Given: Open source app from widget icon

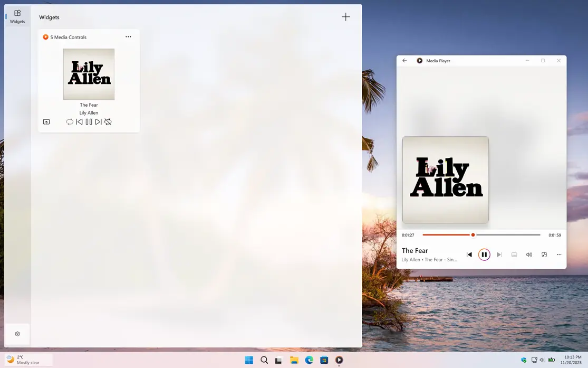Looking at the screenshot, I should click(46, 122).
